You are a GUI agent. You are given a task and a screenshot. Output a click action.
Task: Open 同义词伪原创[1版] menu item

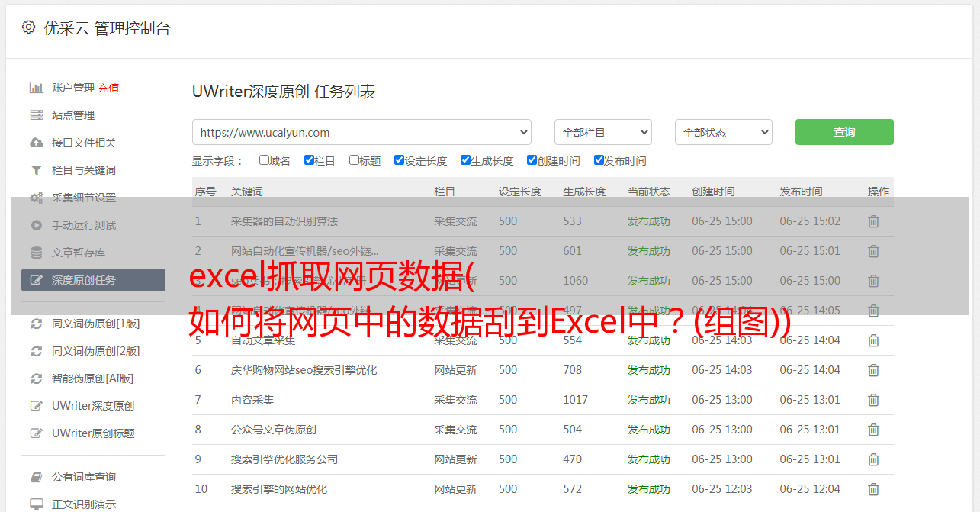click(95, 324)
